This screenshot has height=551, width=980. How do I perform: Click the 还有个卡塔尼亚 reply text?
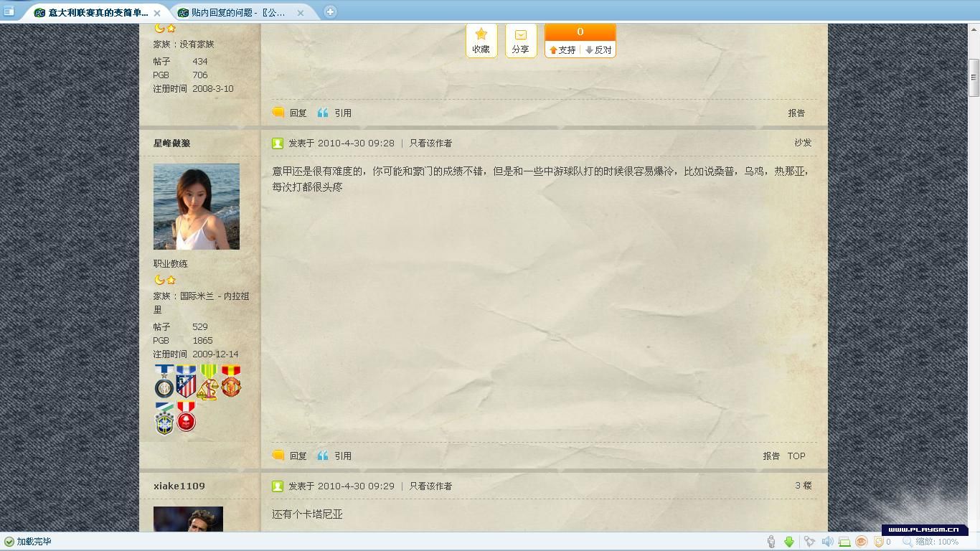(x=307, y=514)
